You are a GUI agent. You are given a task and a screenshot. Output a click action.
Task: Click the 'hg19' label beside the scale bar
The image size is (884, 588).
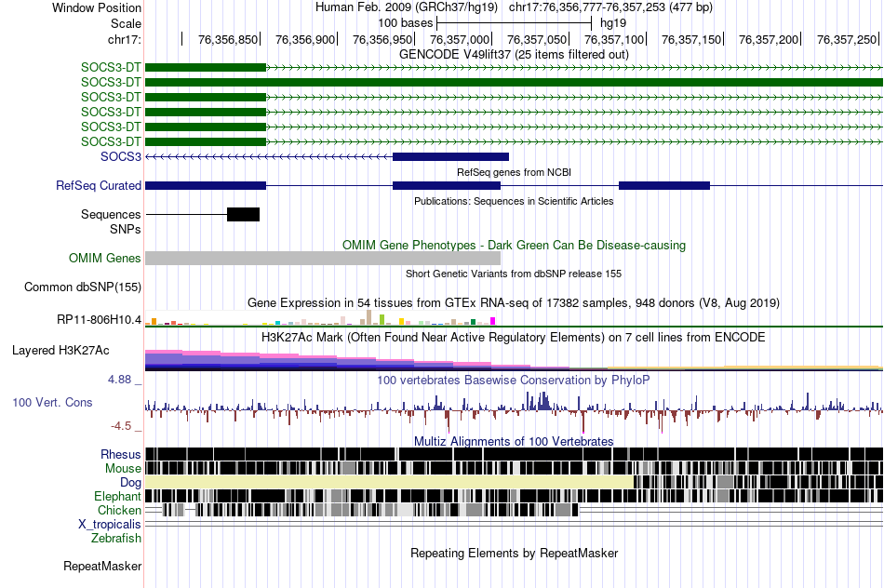(x=613, y=23)
